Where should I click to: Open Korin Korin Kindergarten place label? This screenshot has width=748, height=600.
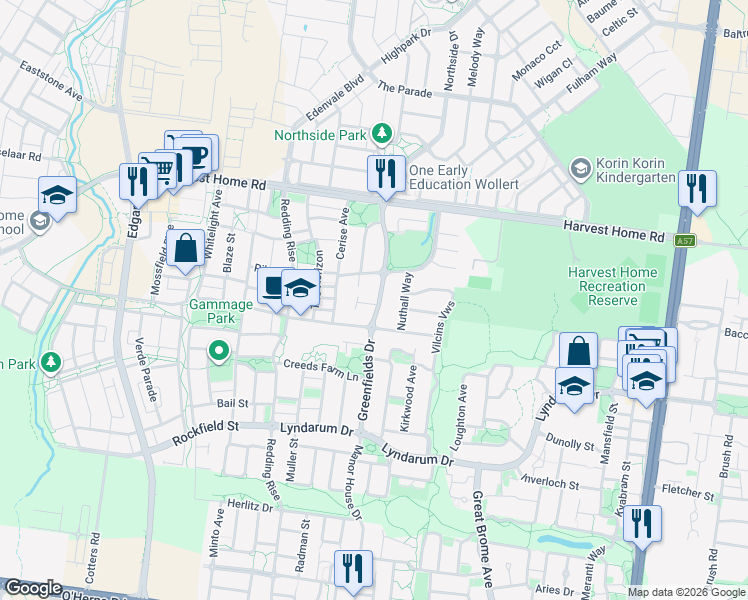[x=635, y=170]
